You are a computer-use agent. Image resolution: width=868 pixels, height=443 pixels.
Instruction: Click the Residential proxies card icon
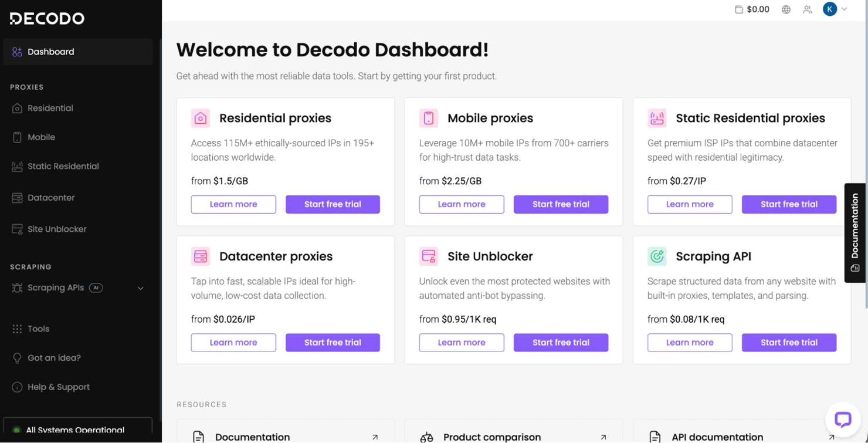[201, 118]
